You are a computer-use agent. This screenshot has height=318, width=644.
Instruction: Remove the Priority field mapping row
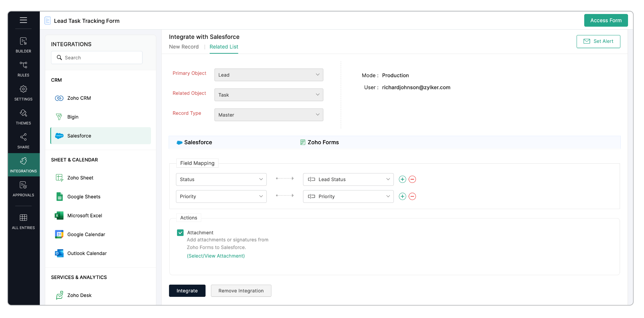coord(412,196)
